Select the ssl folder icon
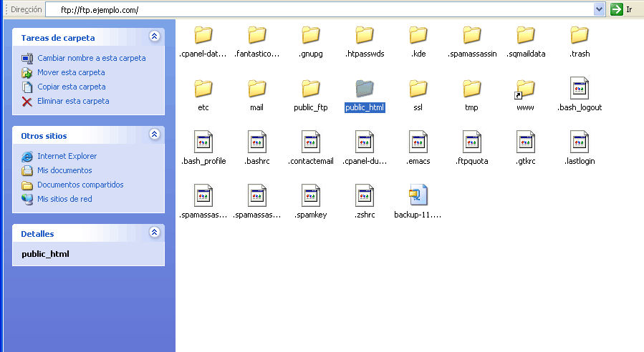Viewport: 644px width, 352px height. 418,89
